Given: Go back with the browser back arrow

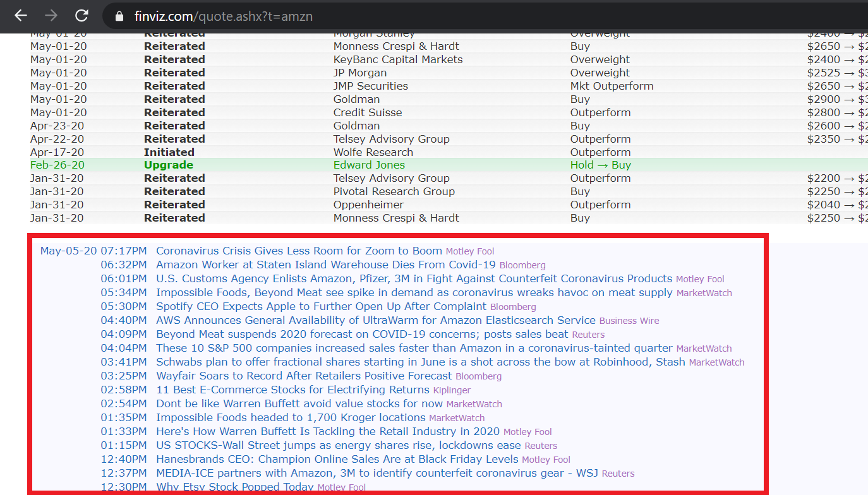Looking at the screenshot, I should (x=21, y=16).
